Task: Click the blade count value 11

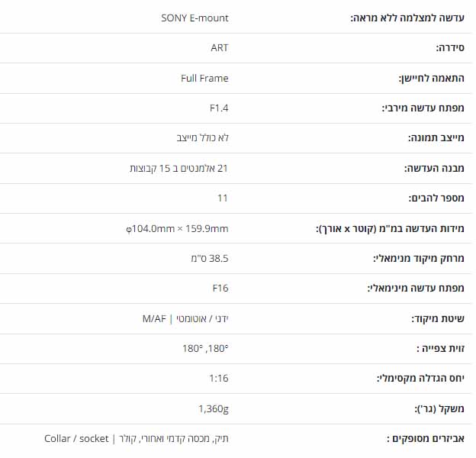Action: 223,198
